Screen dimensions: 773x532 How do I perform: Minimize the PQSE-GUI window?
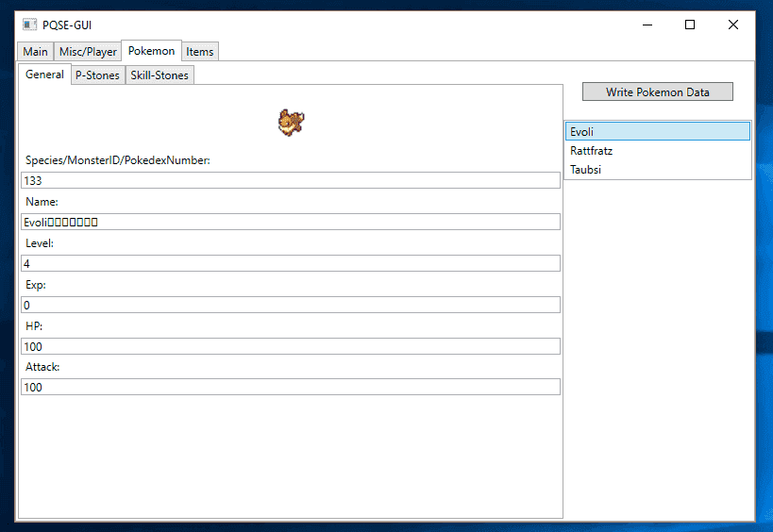pos(647,25)
